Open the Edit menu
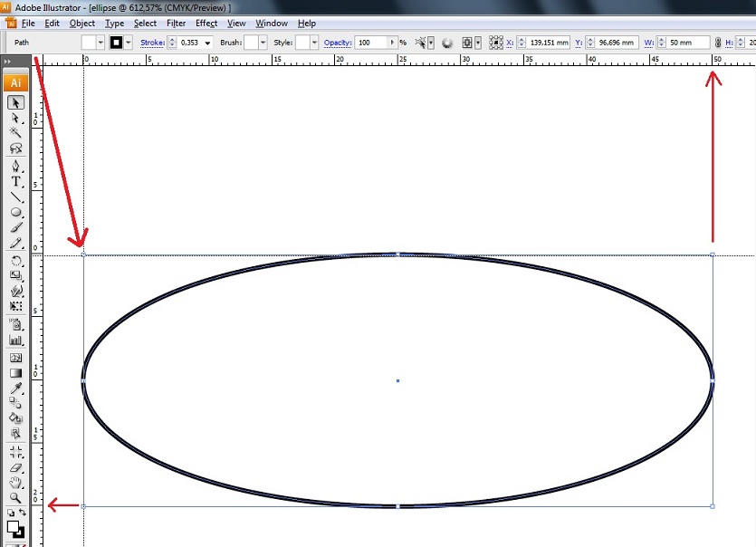Image resolution: width=756 pixels, height=547 pixels. [x=52, y=24]
